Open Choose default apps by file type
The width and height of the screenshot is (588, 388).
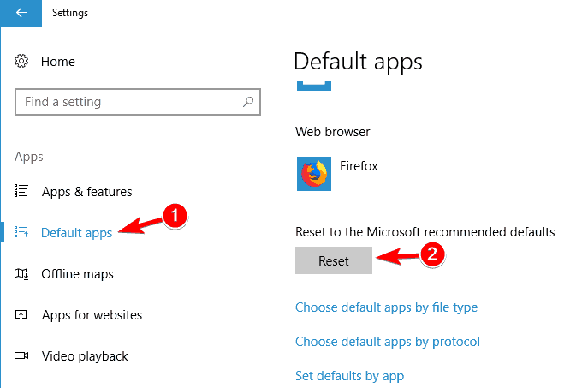(386, 307)
